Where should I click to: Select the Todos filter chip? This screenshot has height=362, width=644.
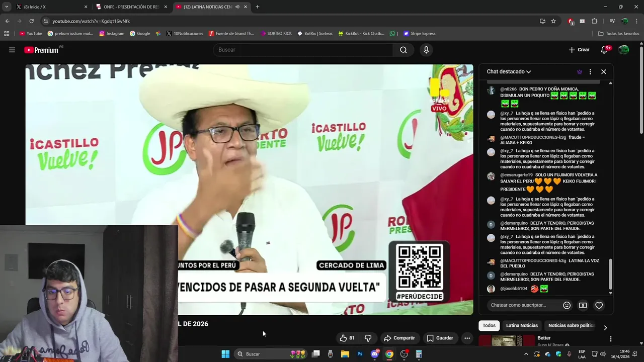tap(489, 325)
